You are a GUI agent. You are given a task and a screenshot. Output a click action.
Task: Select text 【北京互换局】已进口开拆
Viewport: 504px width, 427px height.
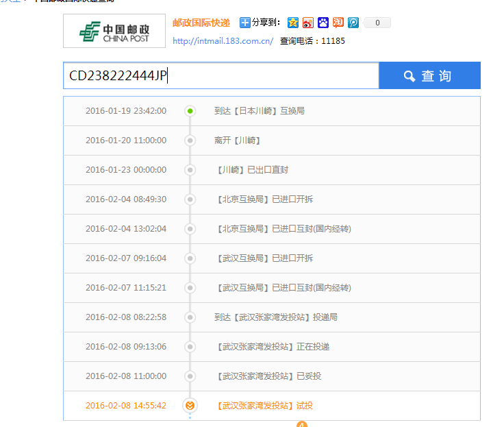(x=264, y=199)
